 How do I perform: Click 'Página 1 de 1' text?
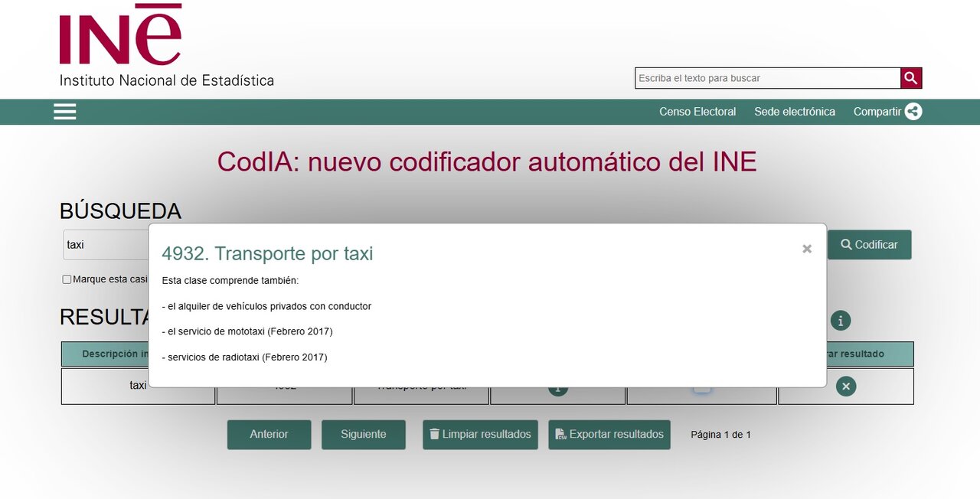(x=720, y=435)
